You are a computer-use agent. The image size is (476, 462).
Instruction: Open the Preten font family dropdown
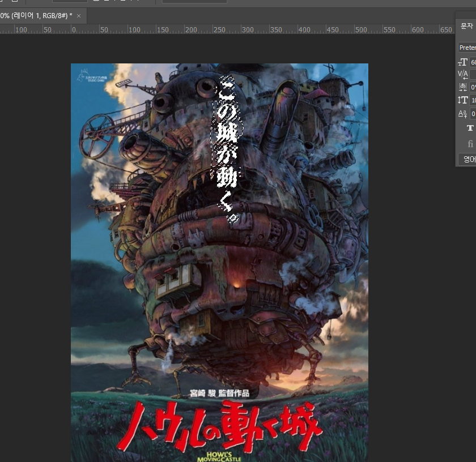(467, 48)
